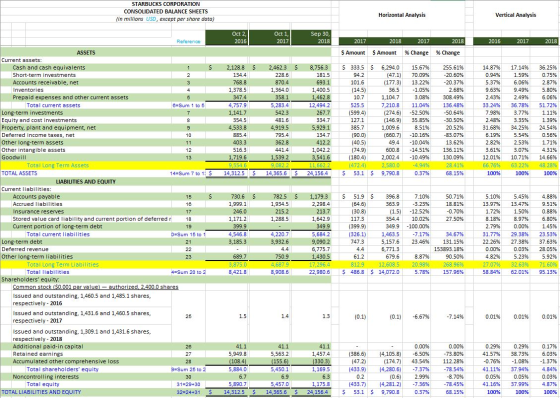Click the 'Retained earnings' row label
This screenshot has height=398, width=560.
pyautogui.click(x=38, y=354)
